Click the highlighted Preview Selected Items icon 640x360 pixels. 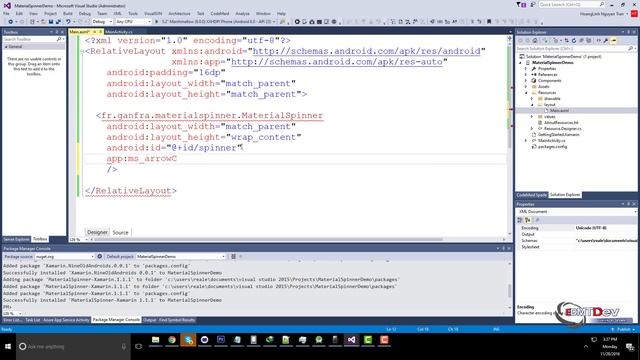(614, 41)
